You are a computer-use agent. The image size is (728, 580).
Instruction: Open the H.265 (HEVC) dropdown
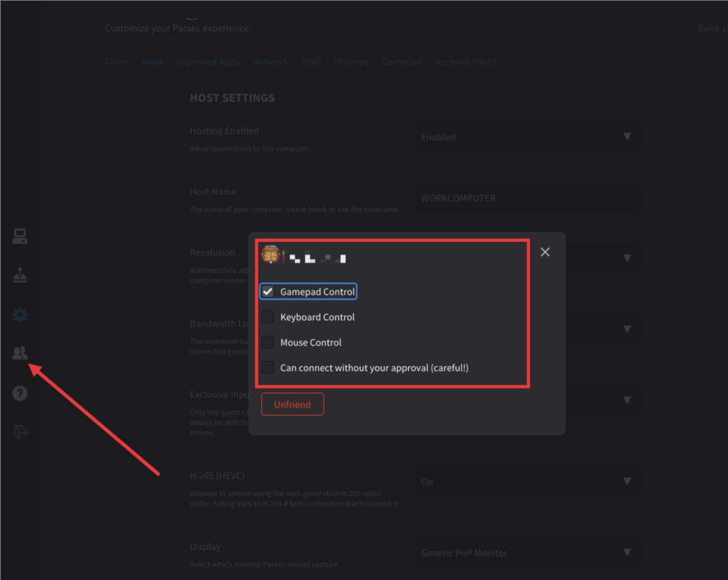[526, 482]
